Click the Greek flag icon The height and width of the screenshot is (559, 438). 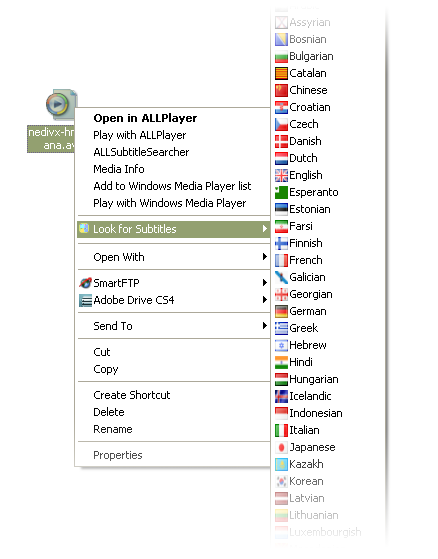281,328
